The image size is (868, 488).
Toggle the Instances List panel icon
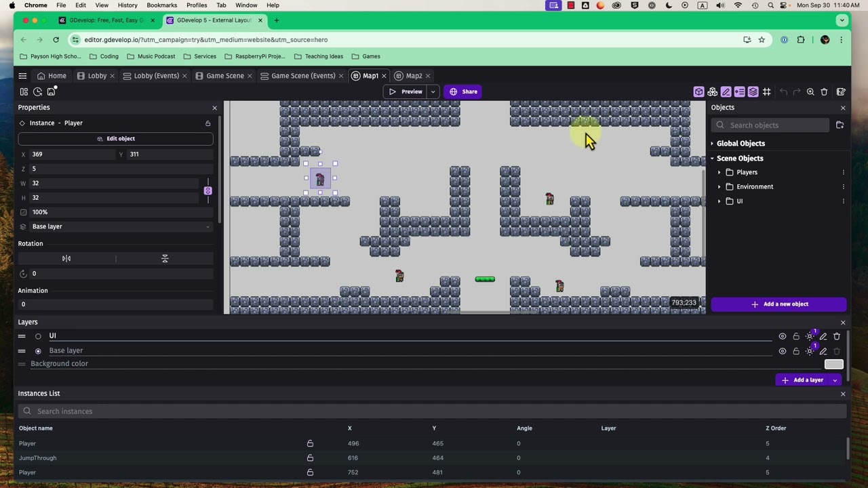coord(739,91)
